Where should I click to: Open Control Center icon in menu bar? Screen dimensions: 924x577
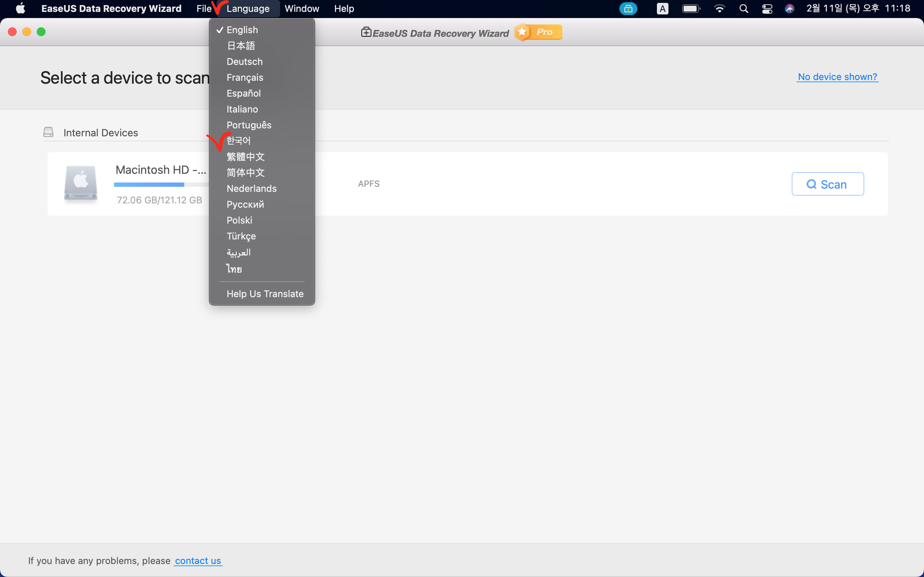pos(767,8)
